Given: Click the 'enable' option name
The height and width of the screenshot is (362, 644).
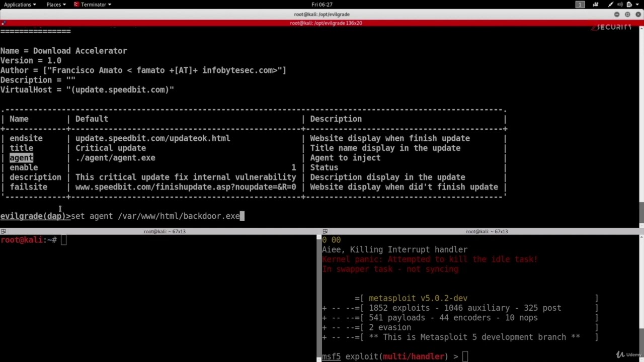Looking at the screenshot, I should 24,167.
